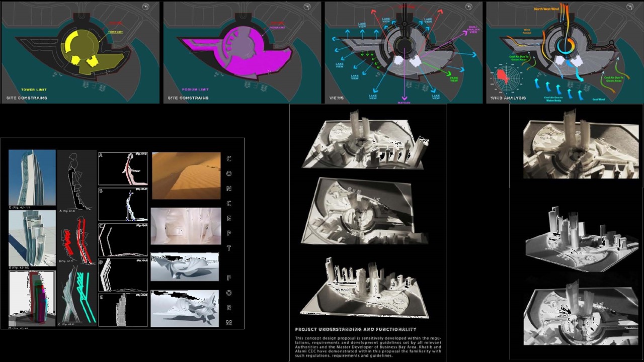644x362 pixels.
Task: Open the top-right site model photo
Action: coord(581,145)
